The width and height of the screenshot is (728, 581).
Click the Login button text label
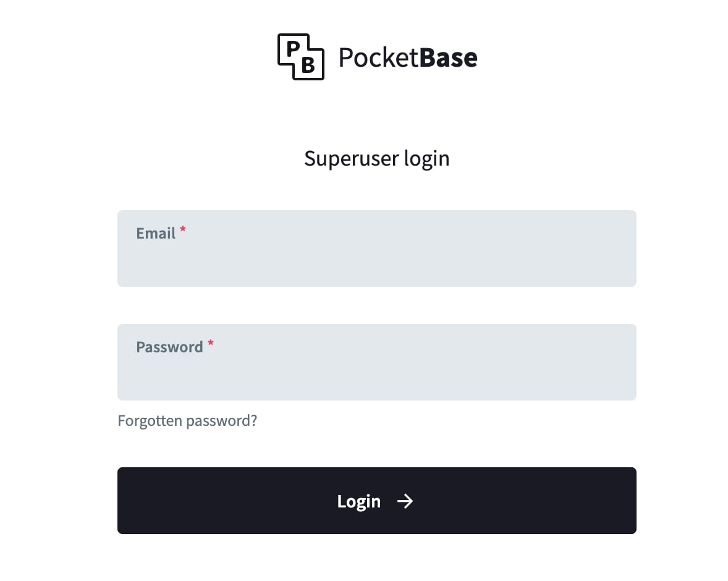(x=359, y=501)
